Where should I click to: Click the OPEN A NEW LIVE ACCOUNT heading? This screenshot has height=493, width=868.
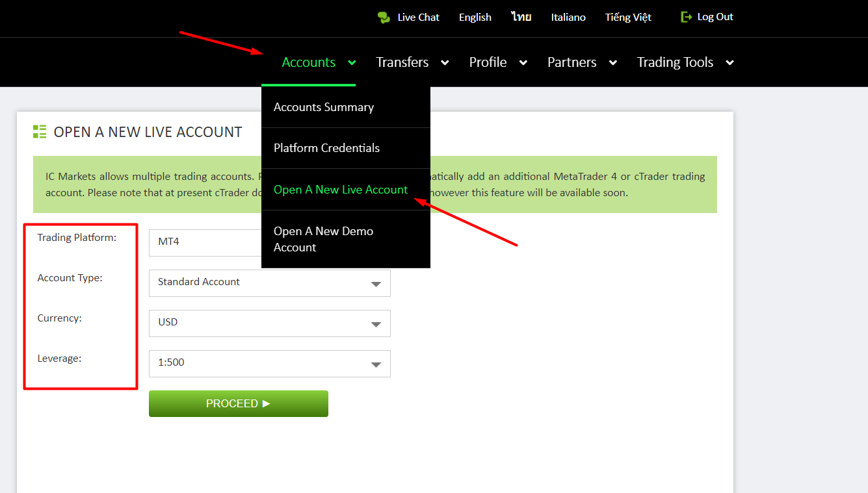[148, 133]
